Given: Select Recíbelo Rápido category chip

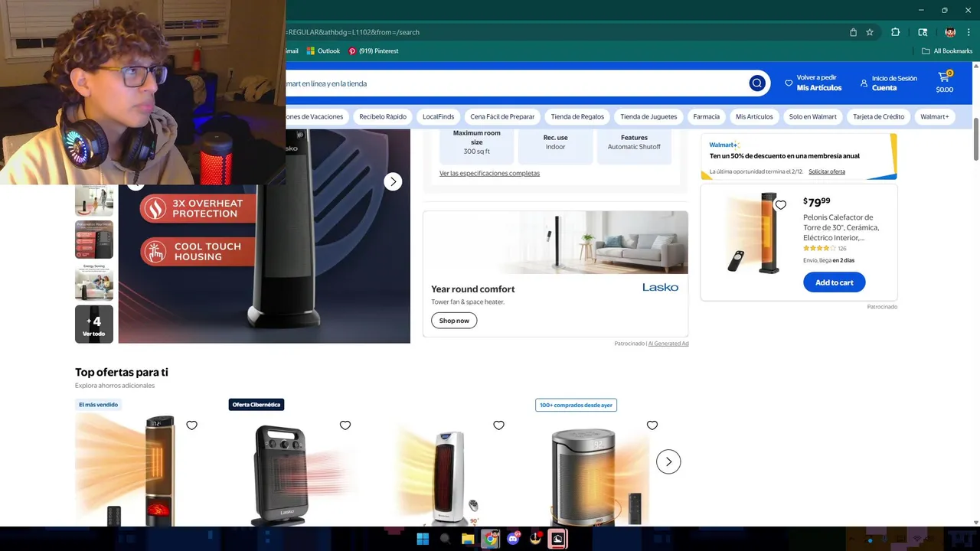Looking at the screenshot, I should (383, 116).
